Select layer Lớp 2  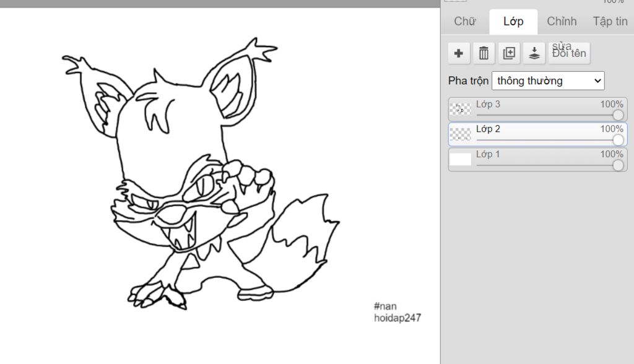pos(538,134)
